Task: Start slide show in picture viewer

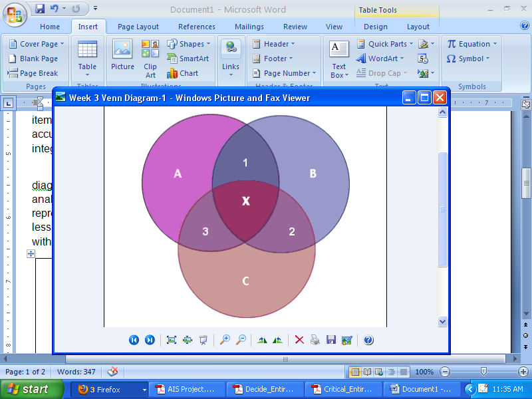Action: 203,340
